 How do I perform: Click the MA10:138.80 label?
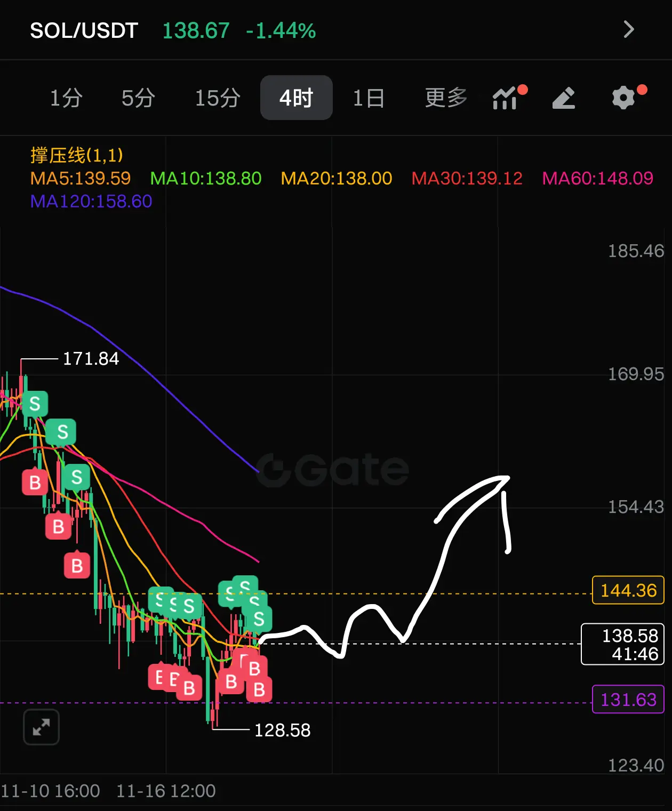click(206, 178)
